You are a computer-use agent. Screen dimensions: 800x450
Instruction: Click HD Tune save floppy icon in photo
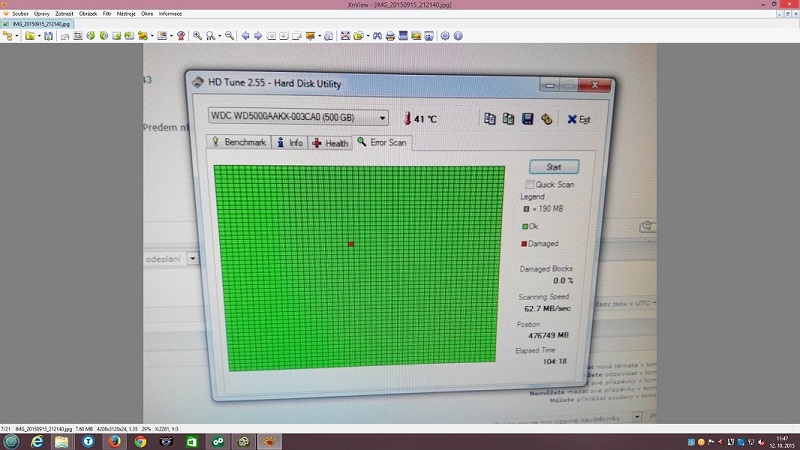tap(528, 119)
